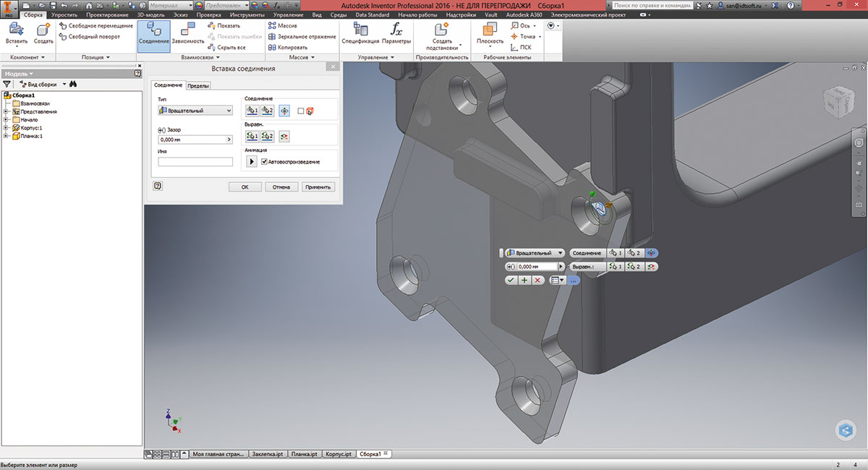The image size is (868, 470).
Task: Toggle Автовоспроизведение checkbox
Action: pyautogui.click(x=265, y=162)
